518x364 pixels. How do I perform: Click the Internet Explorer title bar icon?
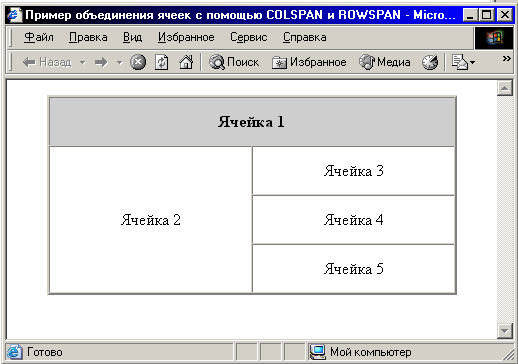15,15
